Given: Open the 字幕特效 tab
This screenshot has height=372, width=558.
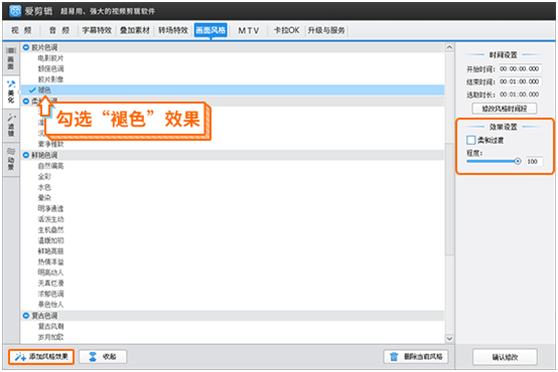Looking at the screenshot, I should point(97,31).
